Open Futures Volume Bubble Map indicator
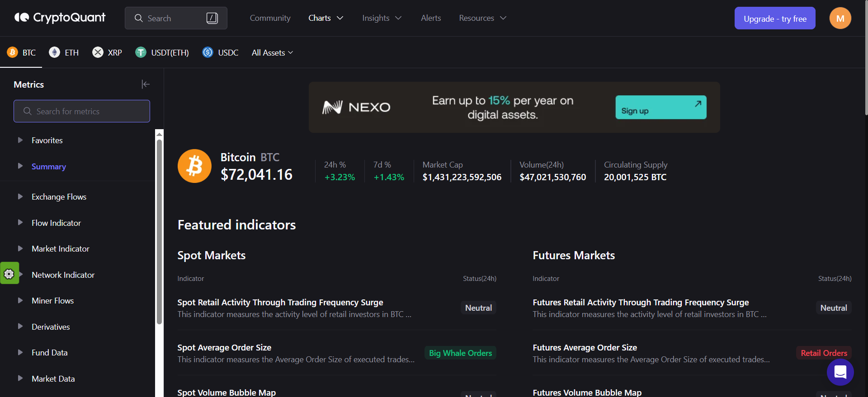868x397 pixels. (587, 392)
